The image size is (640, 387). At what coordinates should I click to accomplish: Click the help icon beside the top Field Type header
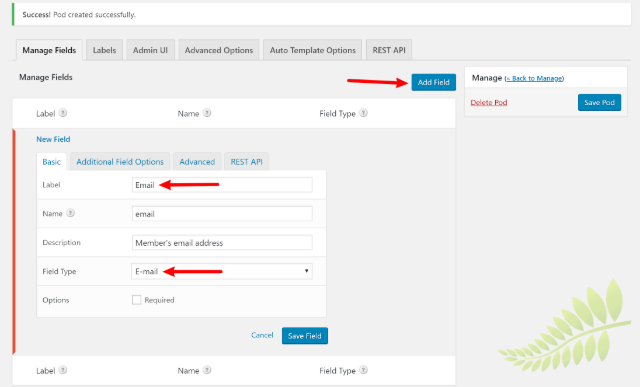[x=363, y=113]
